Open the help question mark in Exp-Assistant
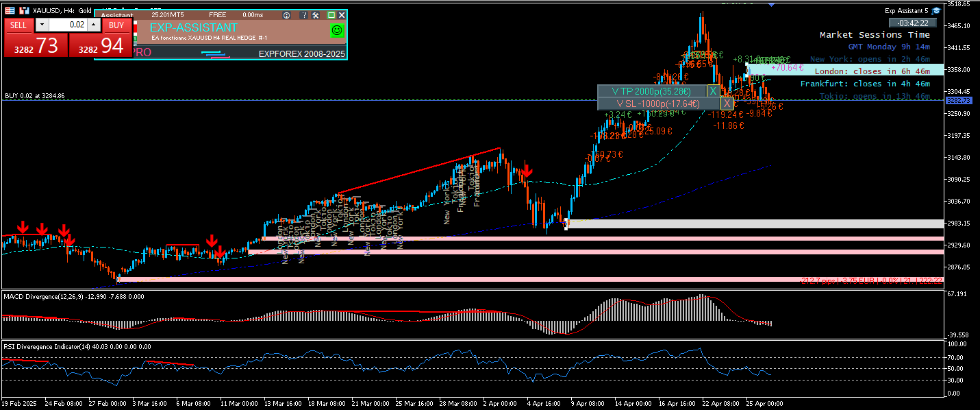The image size is (980, 410). (303, 15)
